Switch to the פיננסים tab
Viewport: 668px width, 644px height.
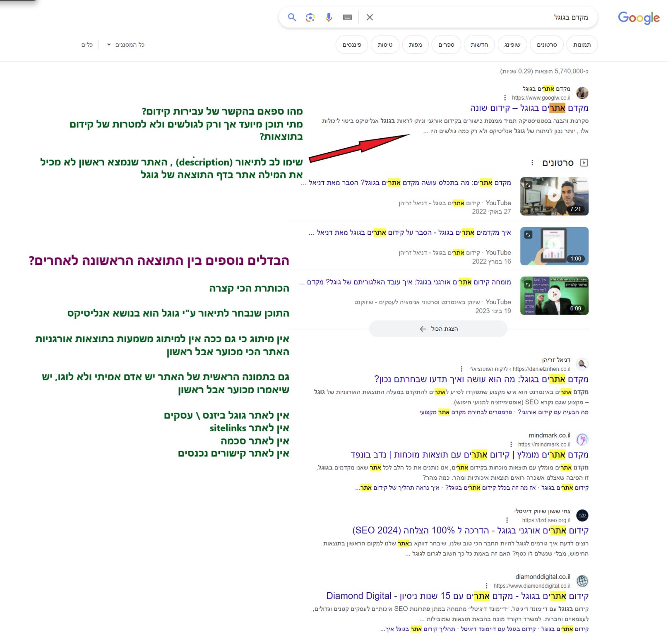click(352, 45)
